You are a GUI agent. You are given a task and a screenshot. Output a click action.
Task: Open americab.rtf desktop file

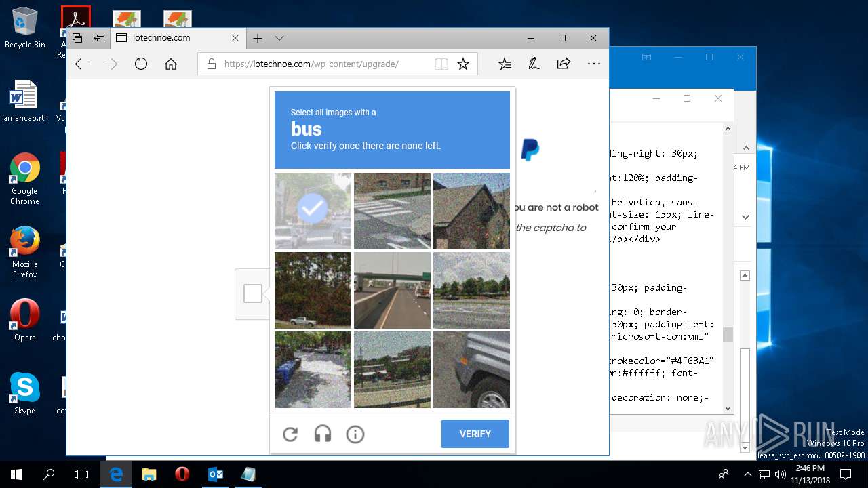[25, 102]
